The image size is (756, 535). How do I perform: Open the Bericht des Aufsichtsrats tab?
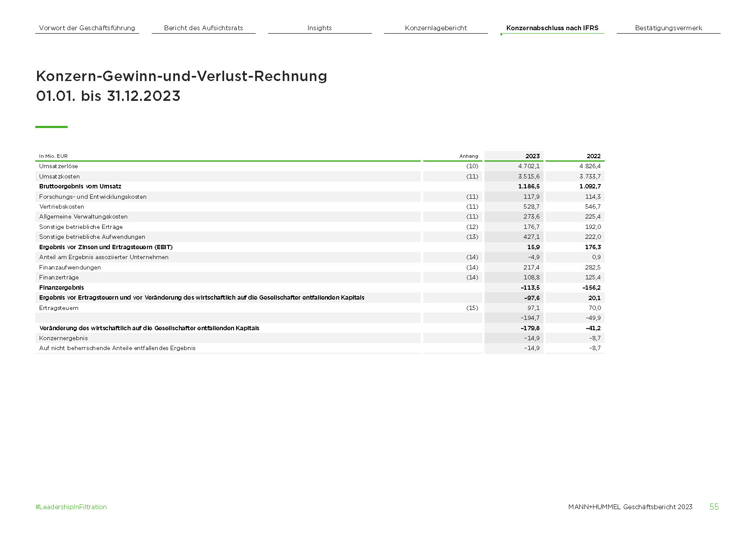tap(203, 28)
